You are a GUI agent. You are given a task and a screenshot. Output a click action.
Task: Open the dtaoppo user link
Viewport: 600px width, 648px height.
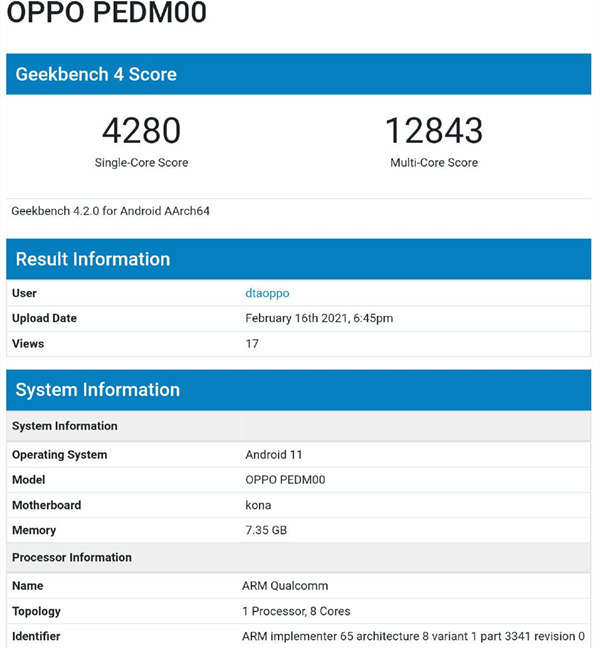(267, 293)
